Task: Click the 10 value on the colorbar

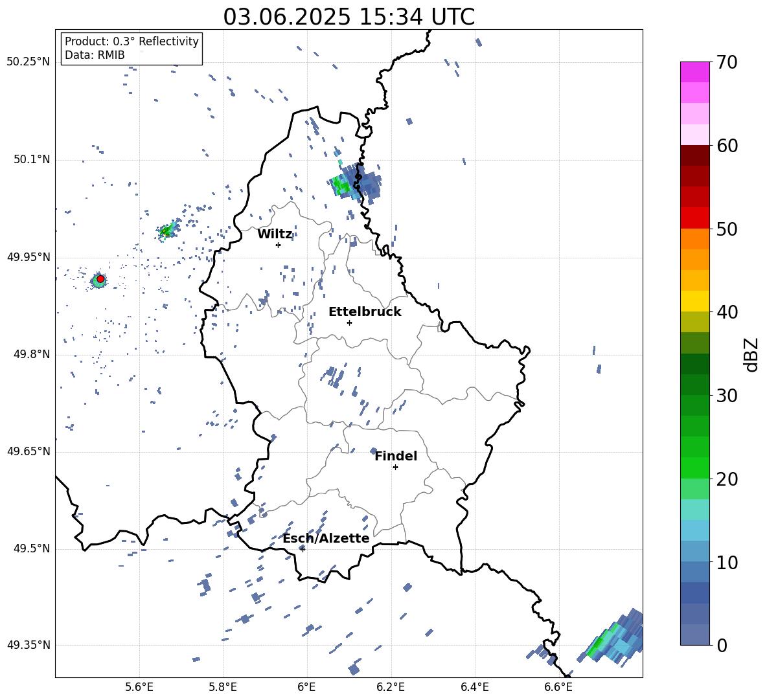Action: click(727, 562)
